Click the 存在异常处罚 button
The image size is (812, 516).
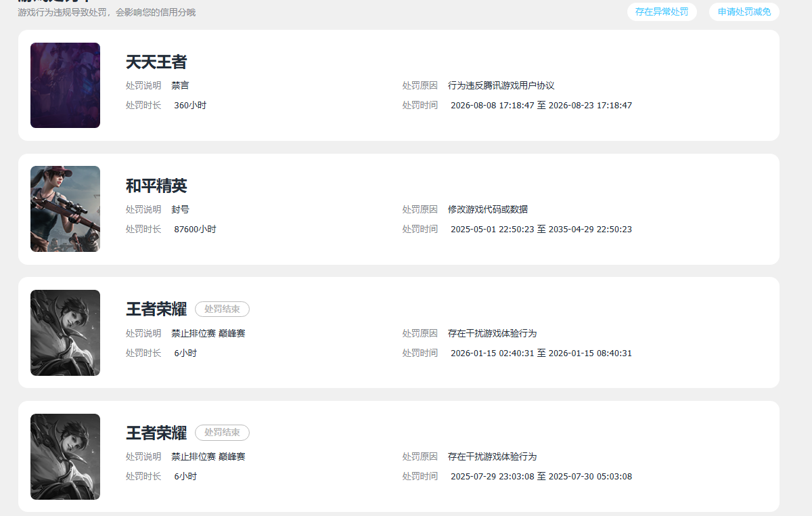662,12
